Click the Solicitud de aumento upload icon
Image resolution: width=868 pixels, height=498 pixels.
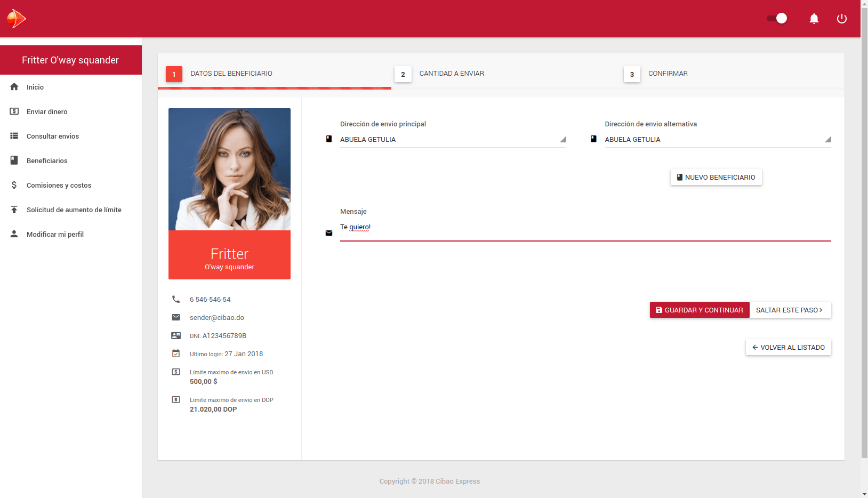point(14,210)
